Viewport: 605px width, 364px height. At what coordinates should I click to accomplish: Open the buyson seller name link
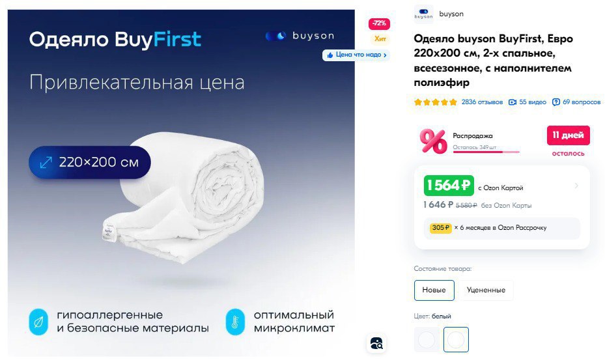point(451,14)
